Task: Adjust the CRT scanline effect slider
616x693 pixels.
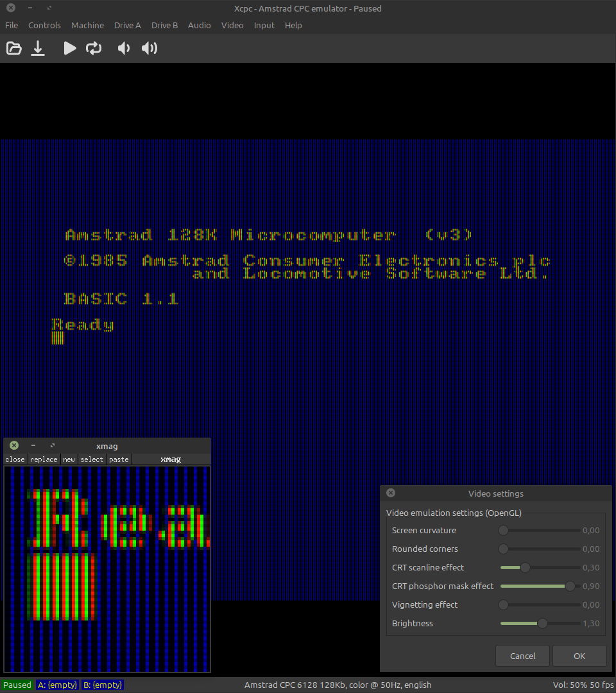Action: [x=525, y=567]
